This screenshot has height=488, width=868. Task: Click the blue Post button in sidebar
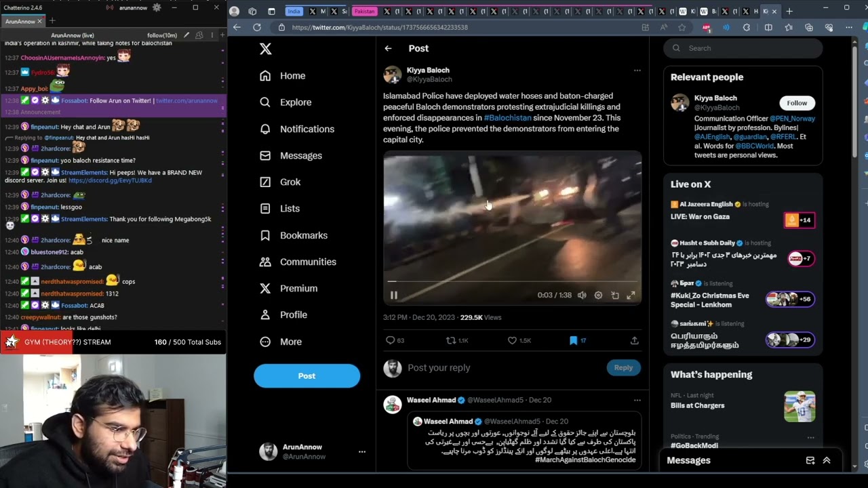tap(307, 375)
